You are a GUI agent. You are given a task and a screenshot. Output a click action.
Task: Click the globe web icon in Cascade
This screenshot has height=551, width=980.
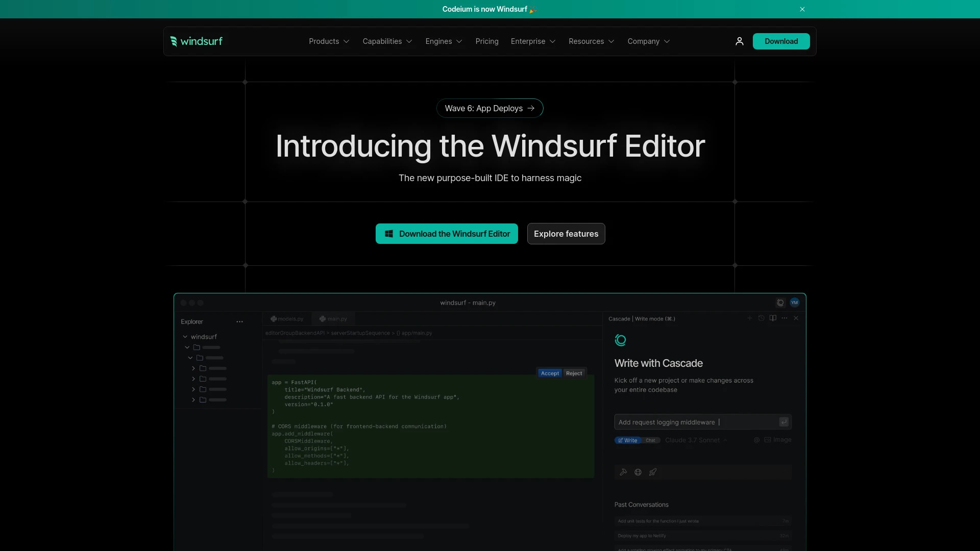click(x=638, y=472)
